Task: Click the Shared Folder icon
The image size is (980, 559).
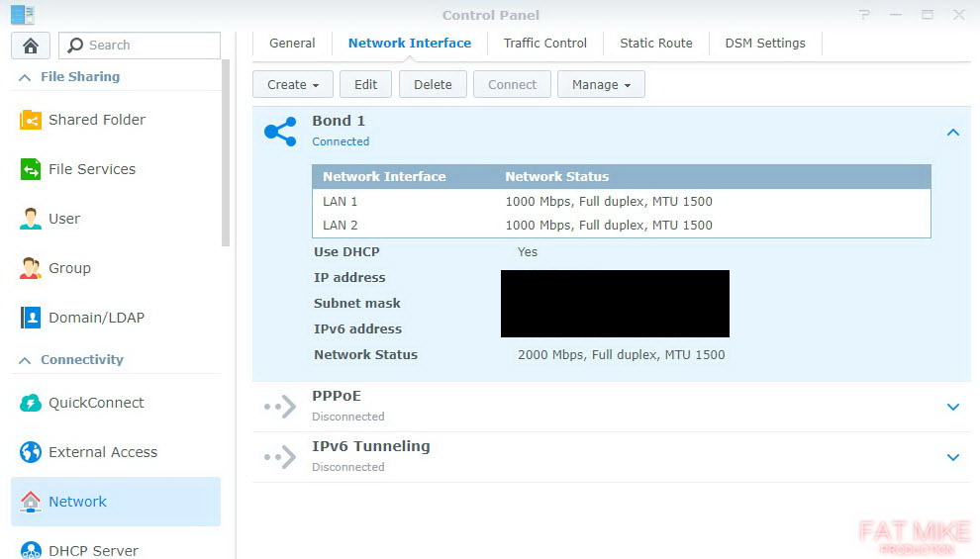Action: [31, 120]
